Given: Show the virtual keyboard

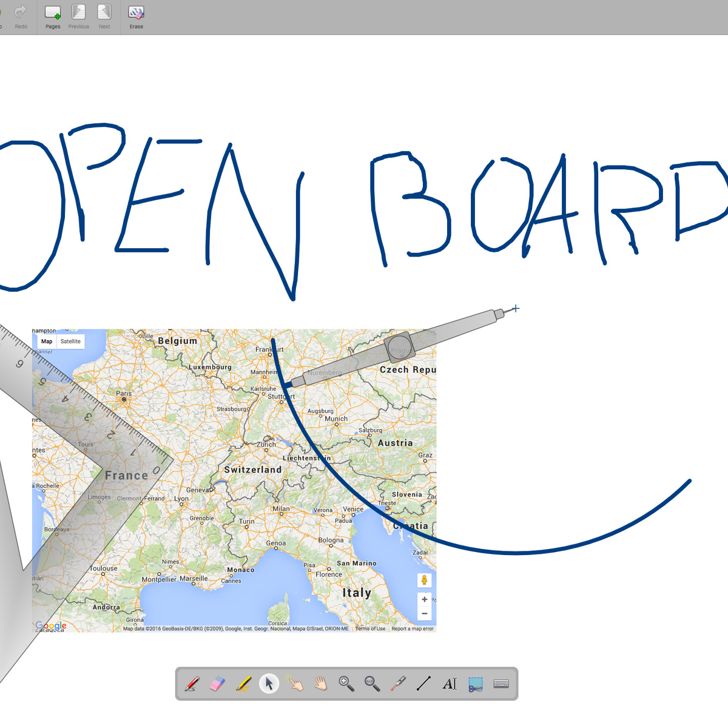Looking at the screenshot, I should [501, 684].
